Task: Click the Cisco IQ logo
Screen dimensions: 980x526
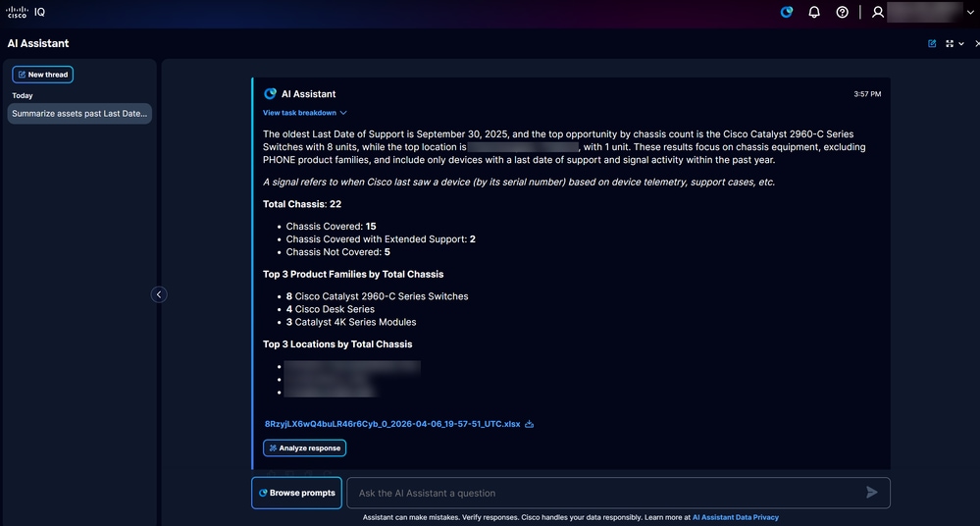Action: click(26, 12)
